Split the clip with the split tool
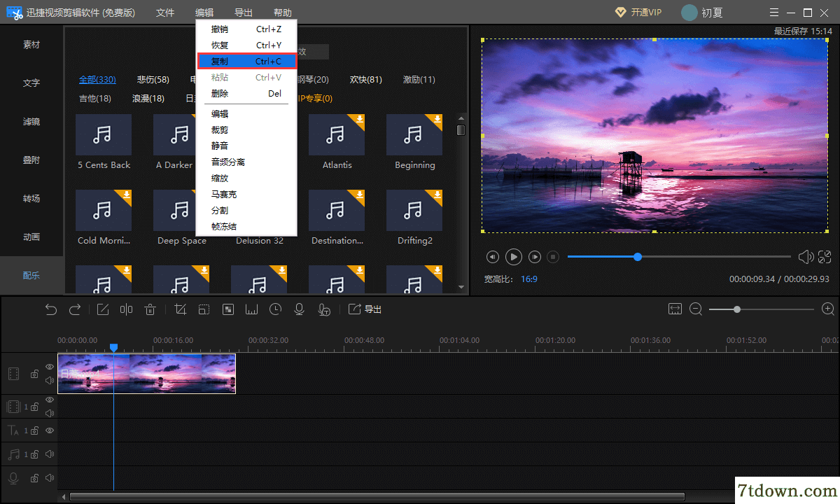Screen dimensions: 840x504 click(x=126, y=309)
